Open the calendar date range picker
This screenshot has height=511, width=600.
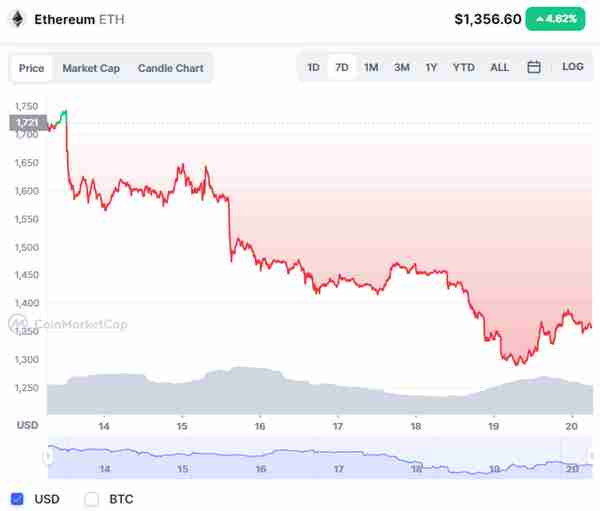[x=533, y=67]
